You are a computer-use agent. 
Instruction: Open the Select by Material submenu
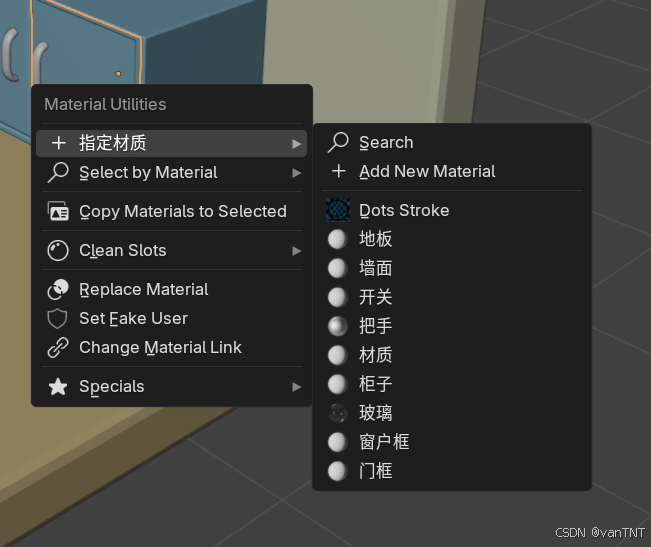click(x=171, y=172)
